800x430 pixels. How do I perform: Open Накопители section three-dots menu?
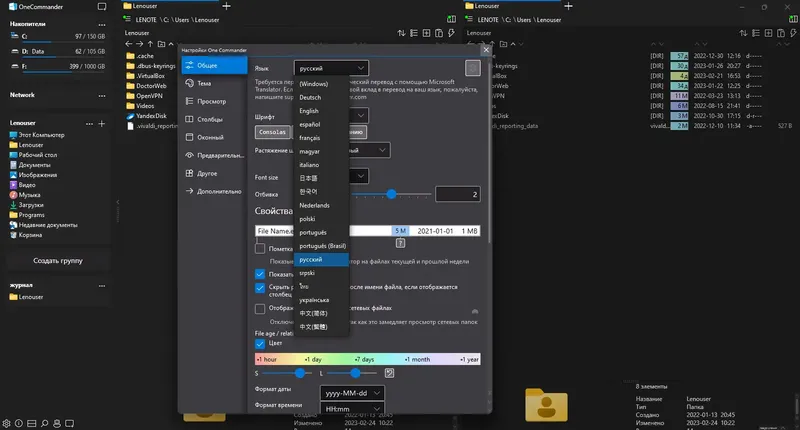(x=102, y=24)
